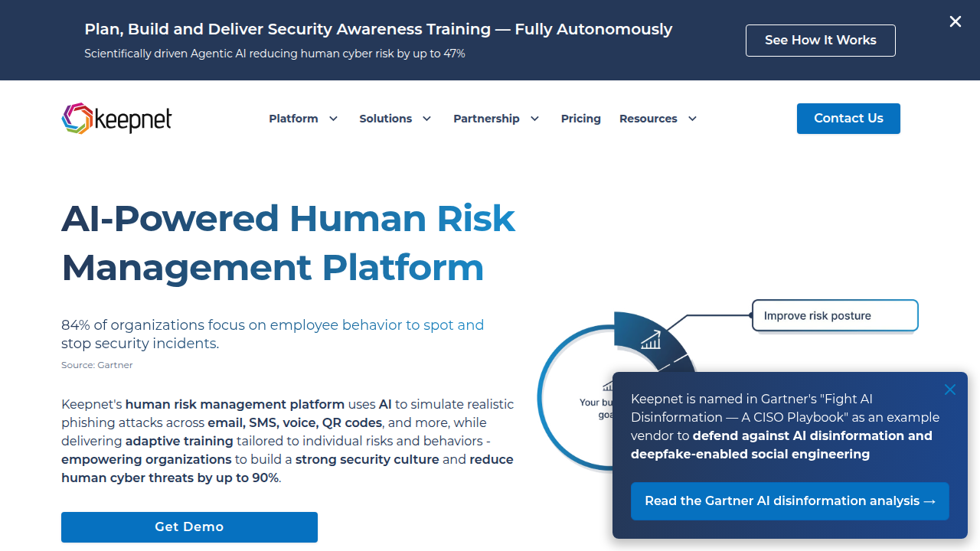980x551 pixels.
Task: Open the Platform menu
Action: [x=293, y=119]
